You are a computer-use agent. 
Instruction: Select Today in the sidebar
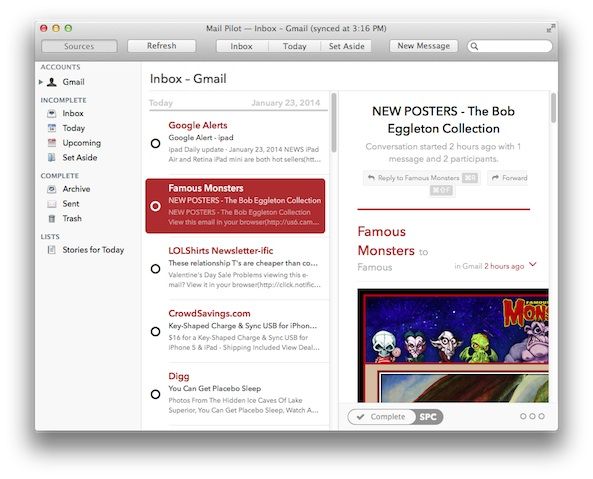(x=74, y=128)
